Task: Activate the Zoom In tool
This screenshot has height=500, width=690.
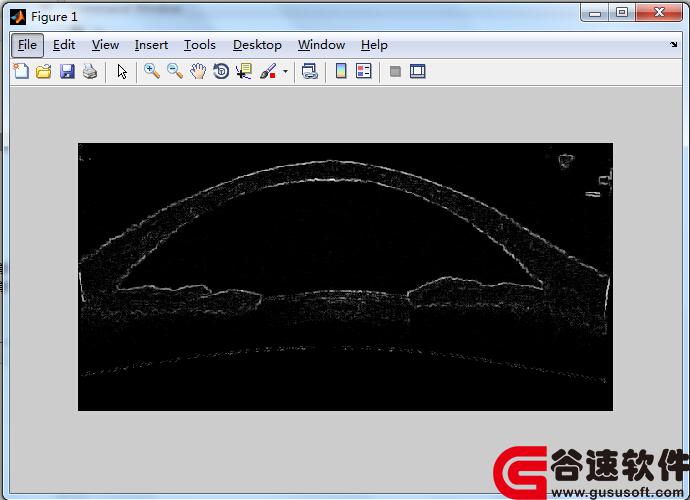Action: (152, 71)
